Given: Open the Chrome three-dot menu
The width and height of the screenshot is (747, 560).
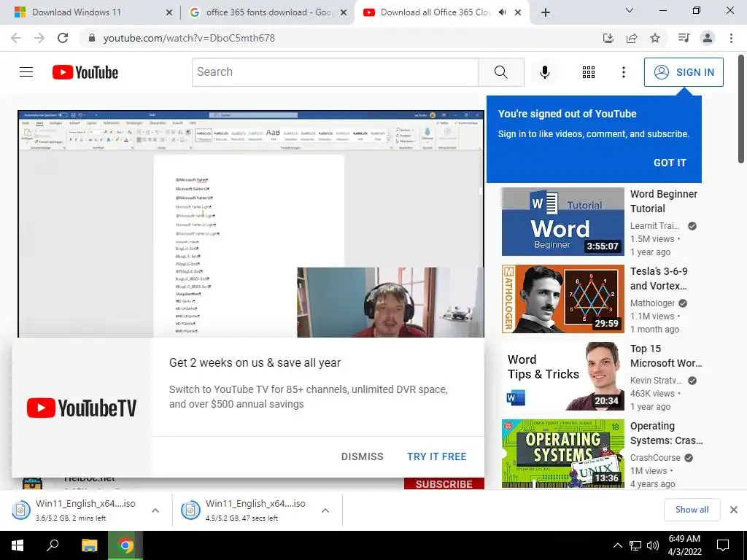Looking at the screenshot, I should click(731, 38).
